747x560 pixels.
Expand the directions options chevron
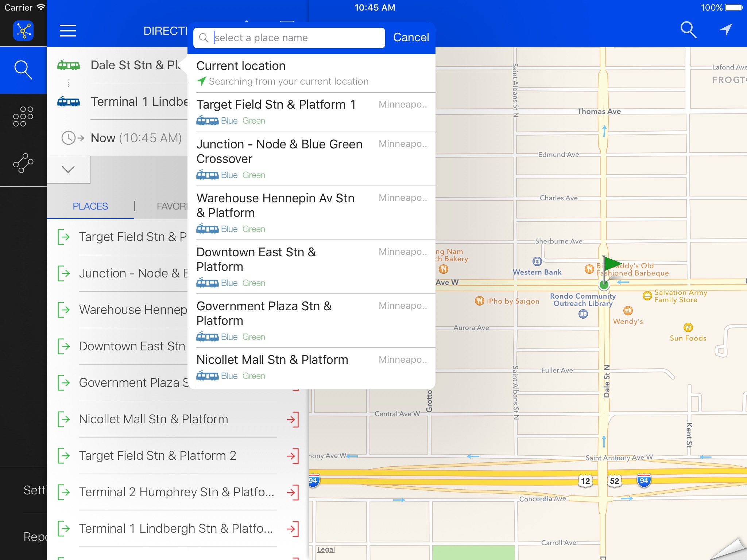(x=68, y=170)
